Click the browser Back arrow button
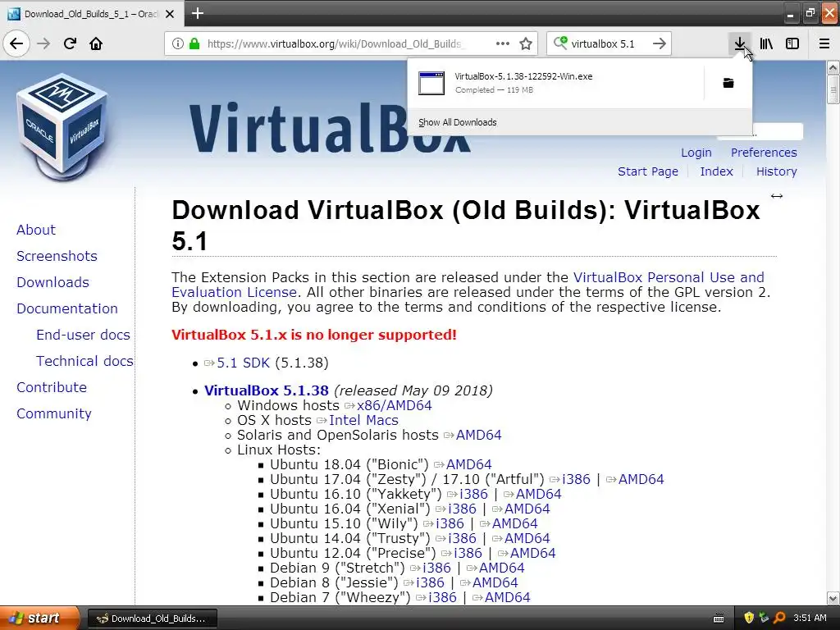 point(16,43)
